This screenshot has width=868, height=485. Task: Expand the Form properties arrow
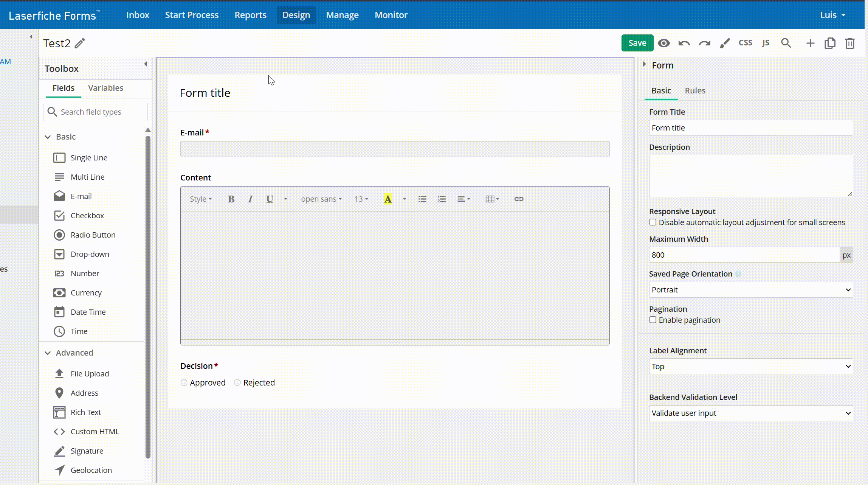click(644, 64)
